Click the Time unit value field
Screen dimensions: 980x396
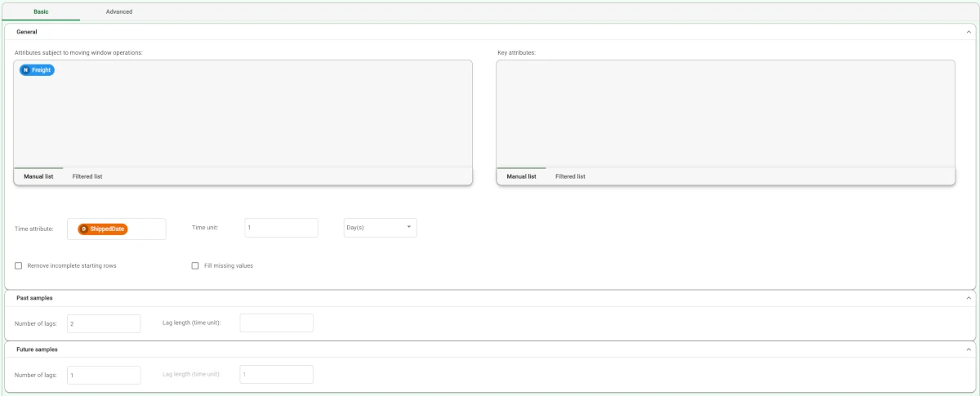click(281, 228)
